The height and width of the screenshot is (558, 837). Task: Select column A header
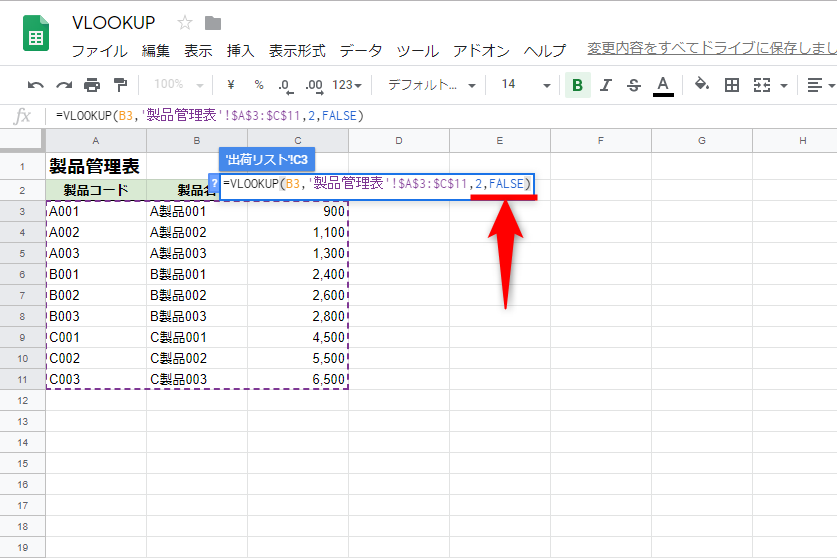(x=96, y=141)
